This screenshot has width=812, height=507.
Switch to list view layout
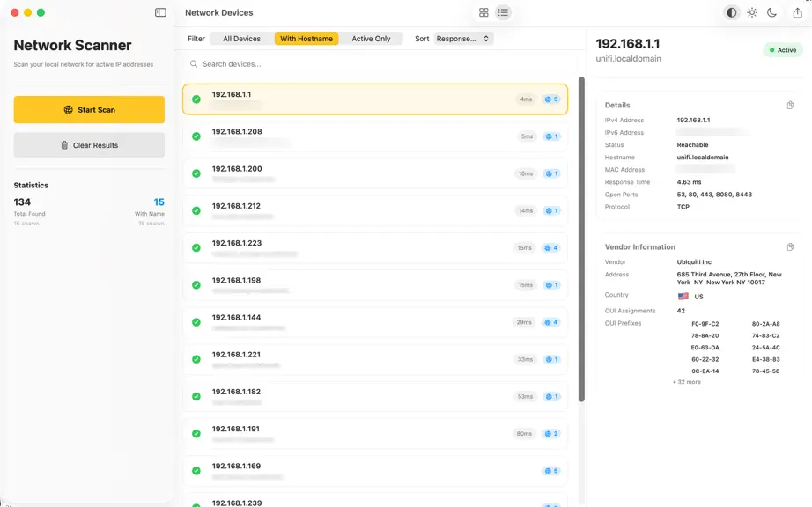click(503, 12)
